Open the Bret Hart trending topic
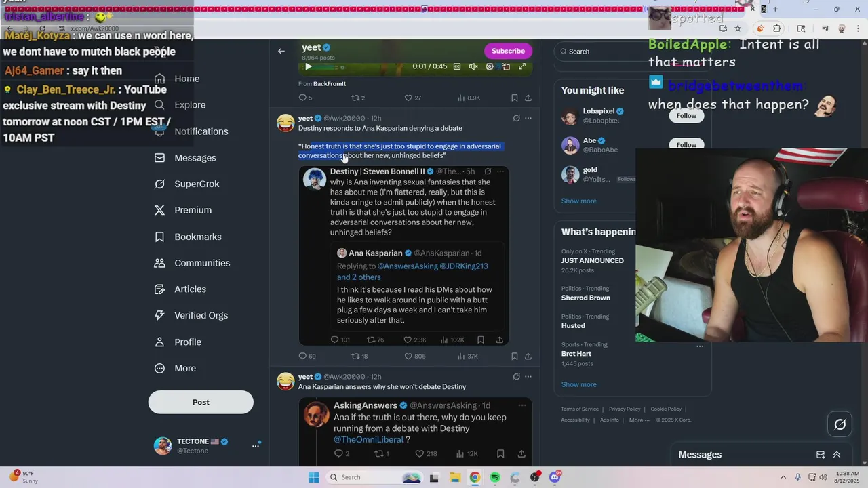Viewport: 868px width, 488px height. (x=576, y=354)
